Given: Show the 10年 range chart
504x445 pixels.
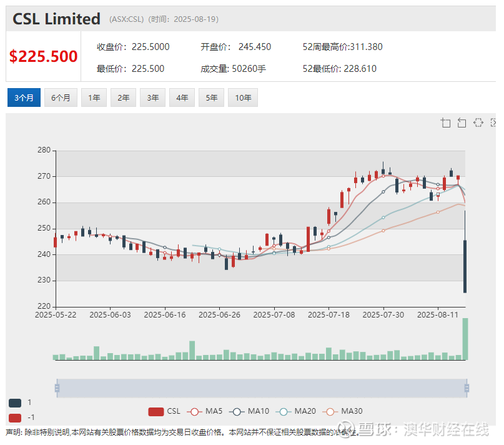Looking at the screenshot, I should tap(243, 97).
